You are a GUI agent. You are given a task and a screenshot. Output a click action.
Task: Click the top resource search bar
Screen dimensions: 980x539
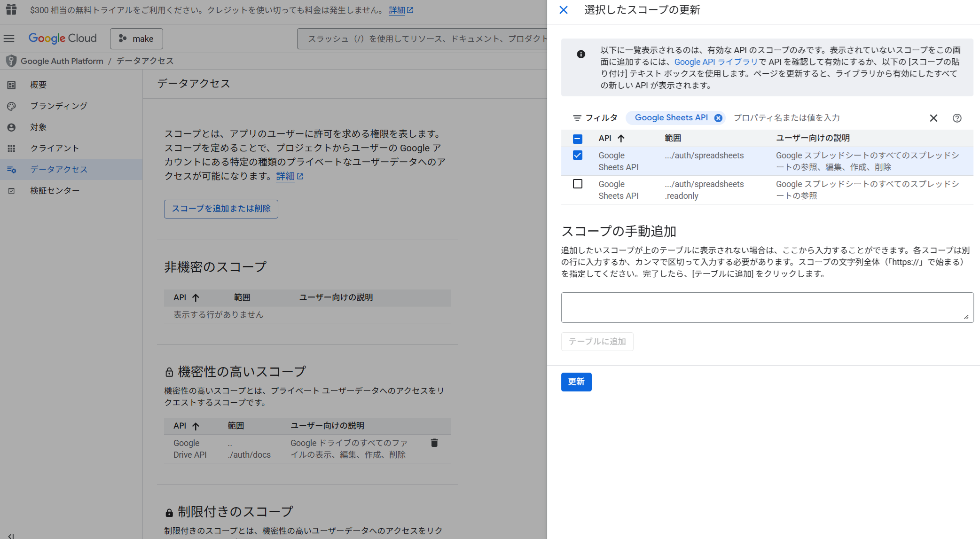pyautogui.click(x=422, y=39)
